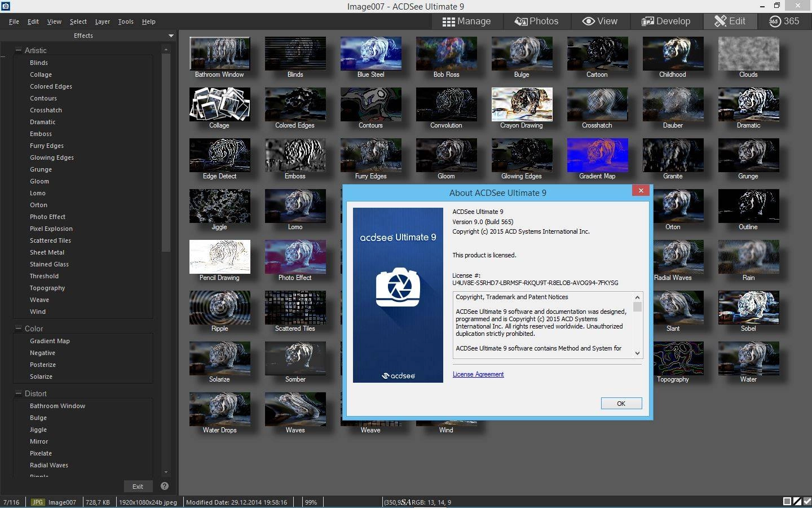
Task: Click the diagonal slash icon in status bar
Action: [797, 501]
